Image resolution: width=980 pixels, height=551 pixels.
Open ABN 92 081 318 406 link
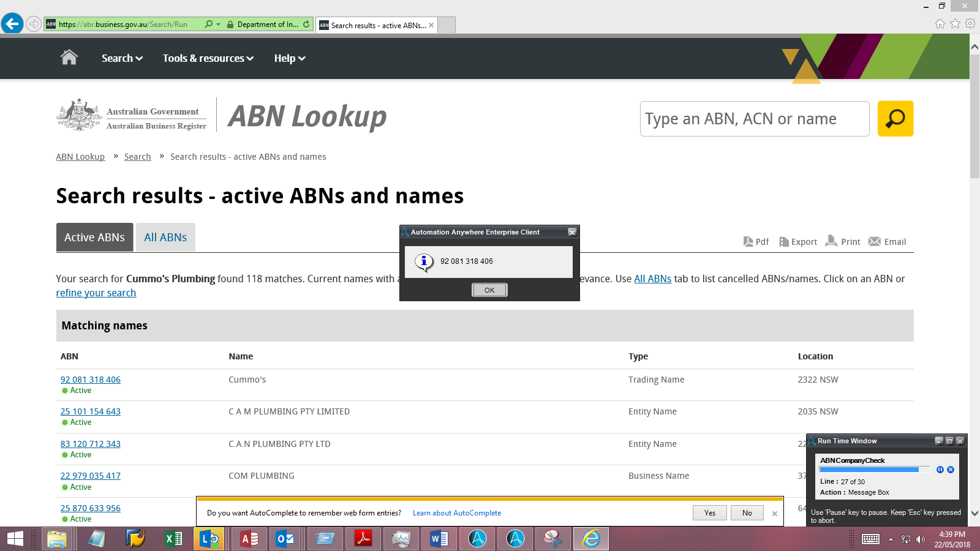click(x=91, y=380)
